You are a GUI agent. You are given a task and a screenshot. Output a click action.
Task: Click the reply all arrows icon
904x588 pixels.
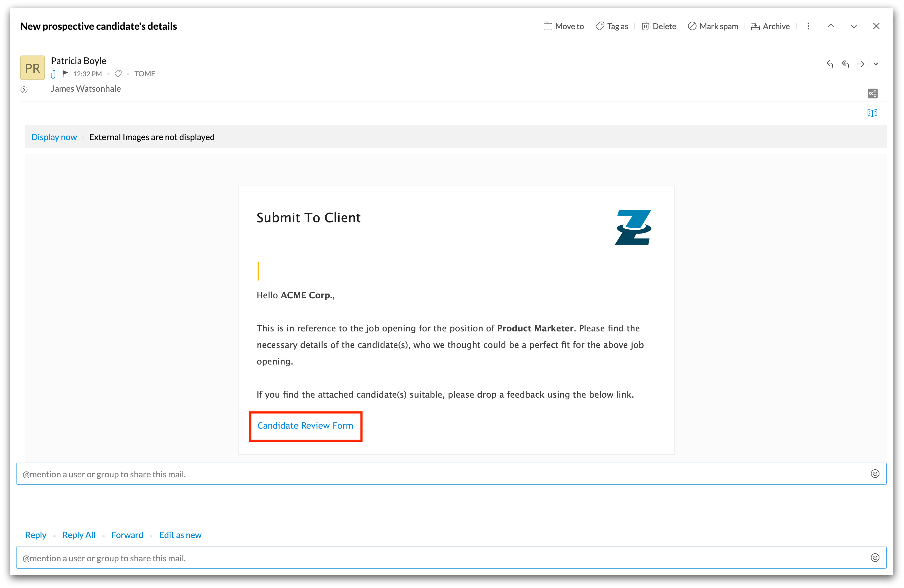[x=845, y=64]
